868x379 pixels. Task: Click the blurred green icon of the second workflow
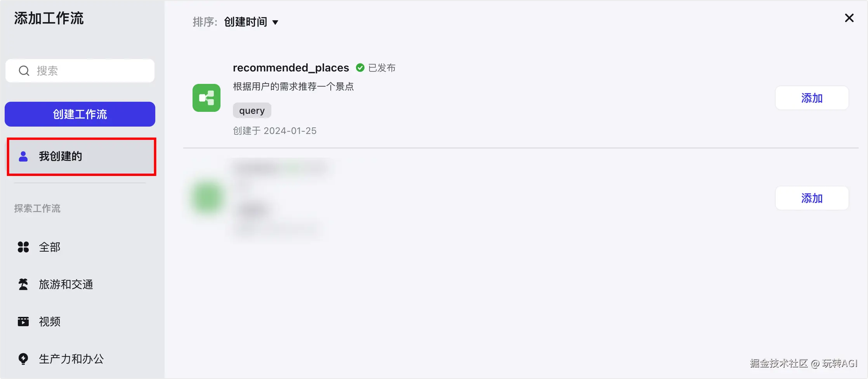tap(207, 198)
